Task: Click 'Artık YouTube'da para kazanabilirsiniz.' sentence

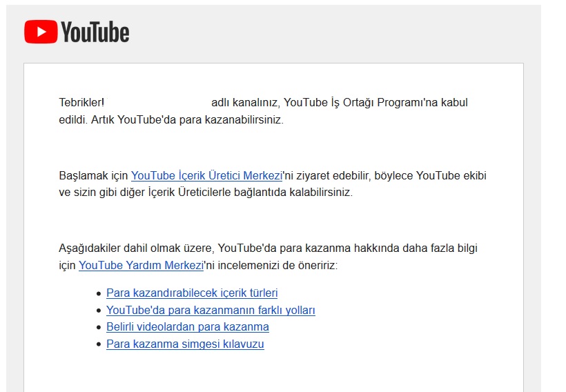Action: click(x=187, y=119)
